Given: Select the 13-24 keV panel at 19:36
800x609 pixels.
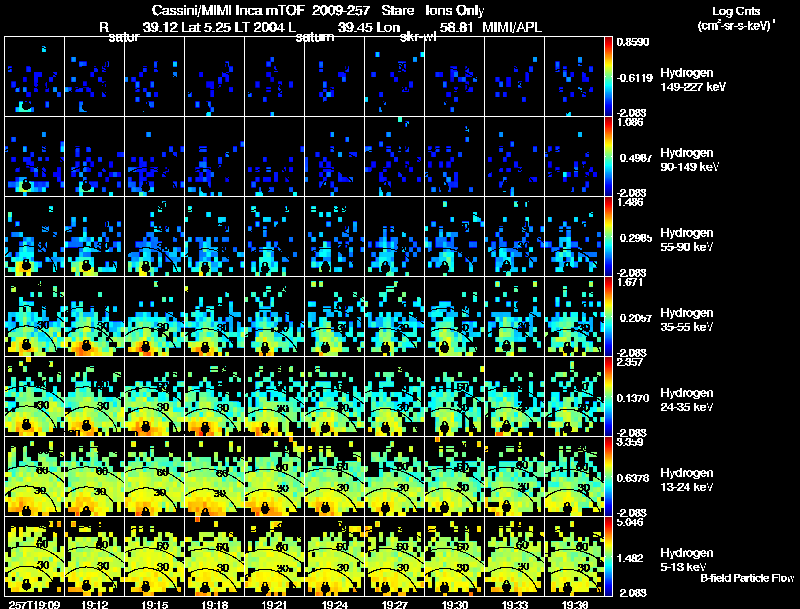Looking at the screenshot, I should 574,477.
